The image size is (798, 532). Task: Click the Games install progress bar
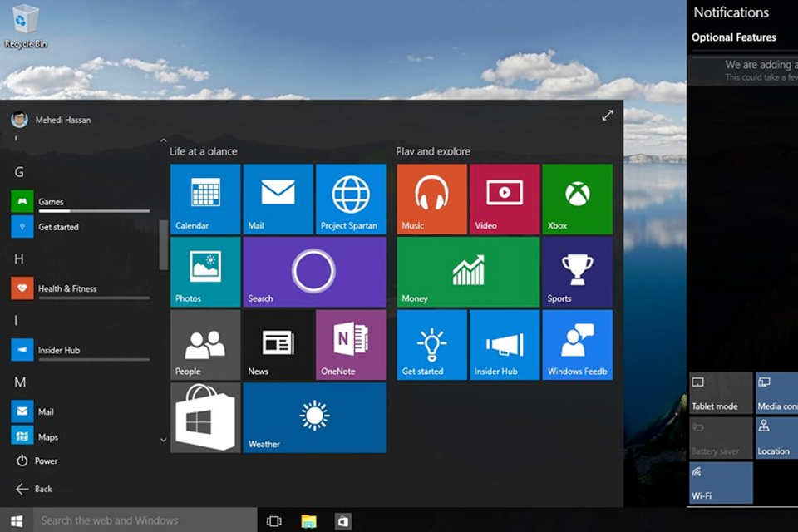94,211
